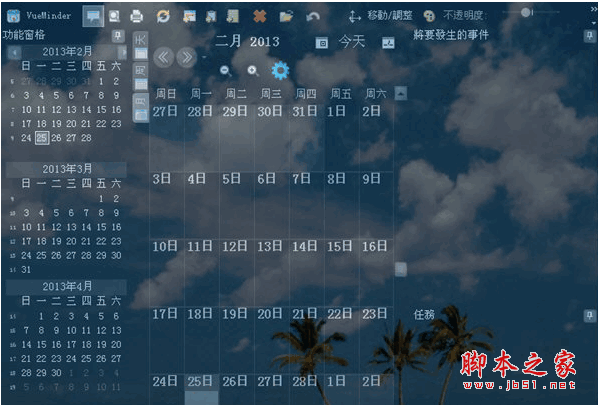This screenshot has width=598, height=405.
Task: Click the 14日 cell in main calendar
Action: pos(307,272)
